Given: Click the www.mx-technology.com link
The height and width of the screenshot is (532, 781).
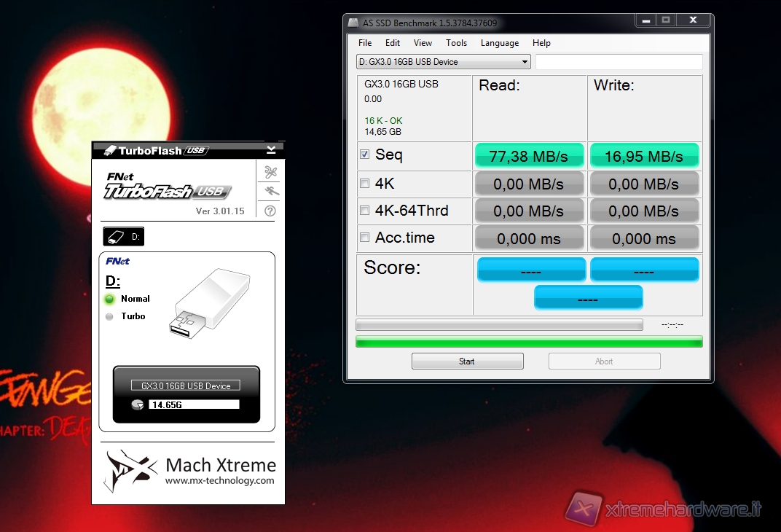Looking at the screenshot, I should pyautogui.click(x=220, y=481).
